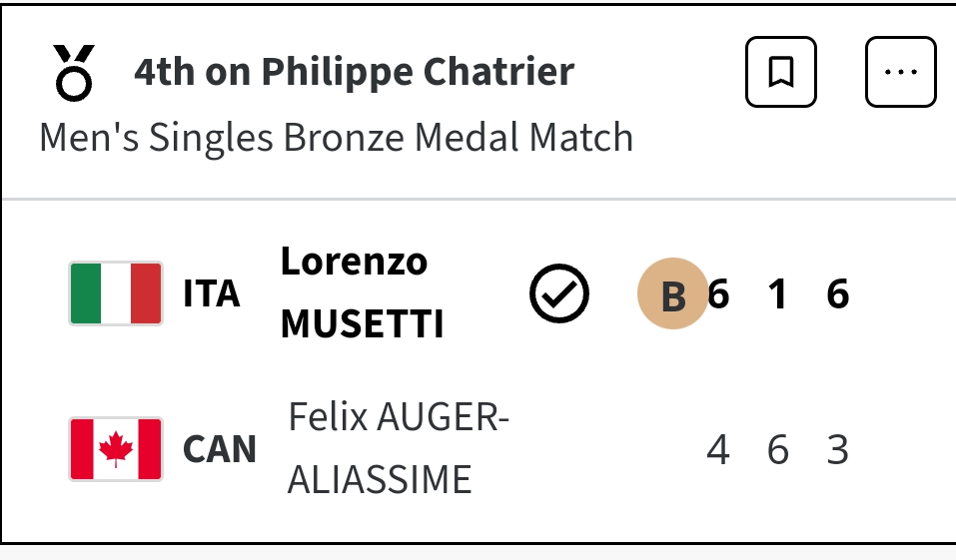The height and width of the screenshot is (560, 956).
Task: Click Musetti's third set score of 6
Action: (x=838, y=294)
